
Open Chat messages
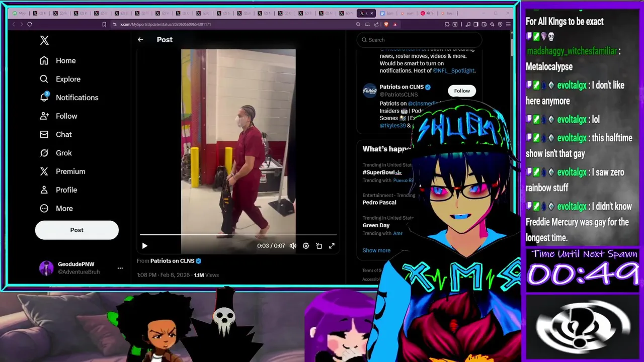(56, 134)
